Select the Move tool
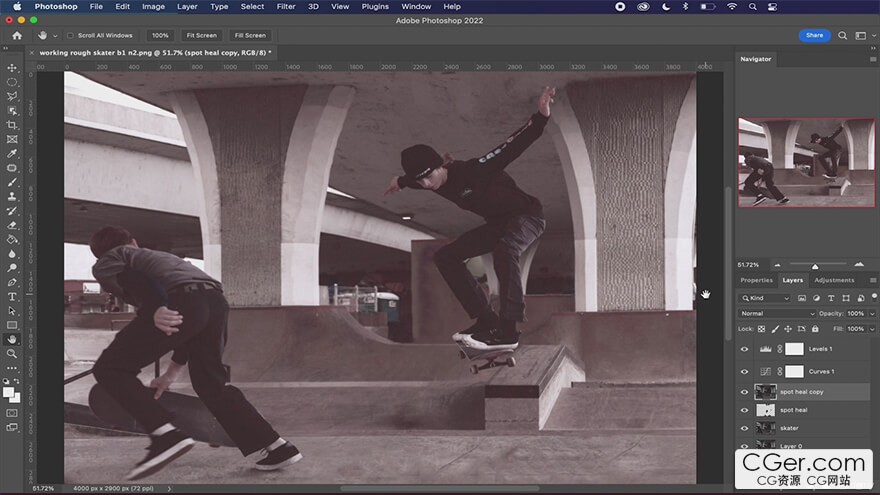Viewport: 880px width, 495px height. point(12,67)
